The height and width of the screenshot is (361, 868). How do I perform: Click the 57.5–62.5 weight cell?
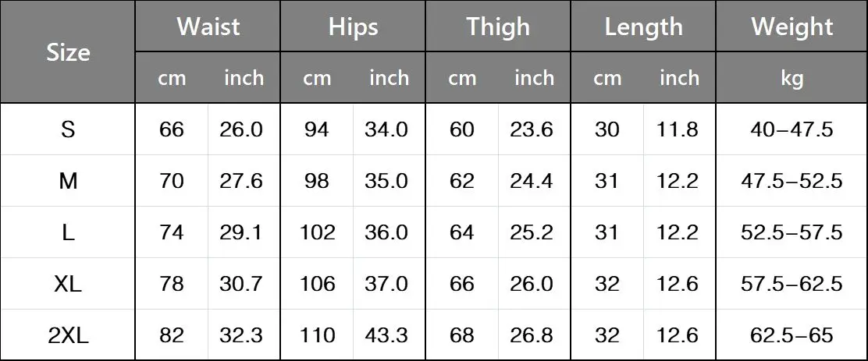[792, 284]
